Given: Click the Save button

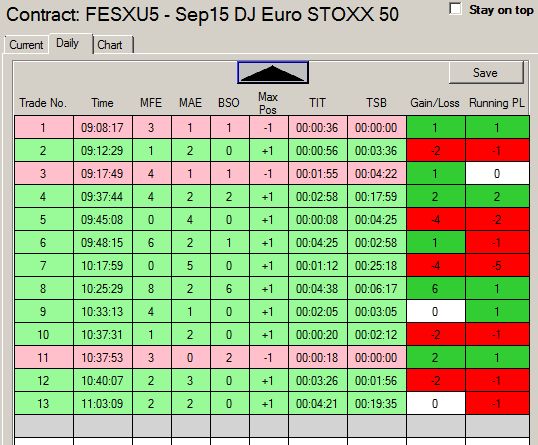Looking at the screenshot, I should [x=486, y=72].
